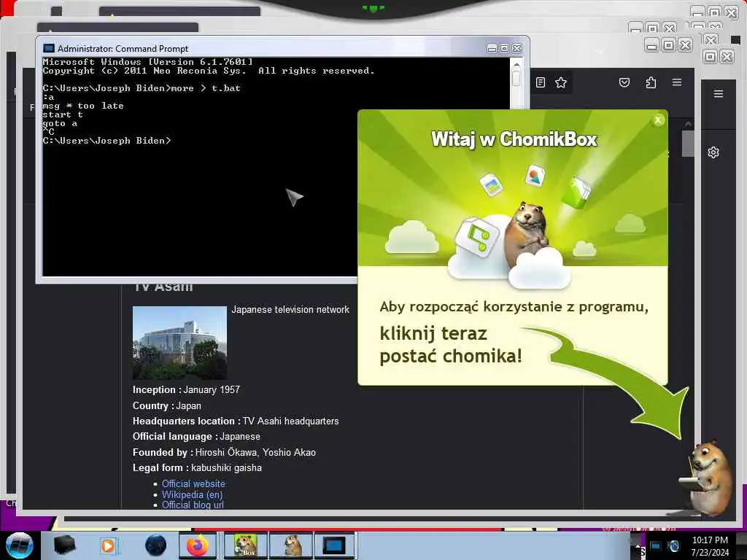747x560 pixels.
Task: Click the Command Prompt scrollbar thumb
Action: (516, 78)
